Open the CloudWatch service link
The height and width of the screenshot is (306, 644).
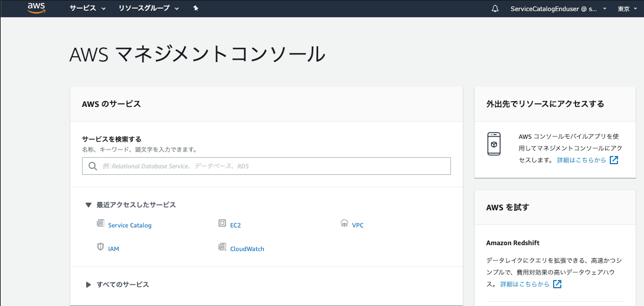click(x=247, y=249)
